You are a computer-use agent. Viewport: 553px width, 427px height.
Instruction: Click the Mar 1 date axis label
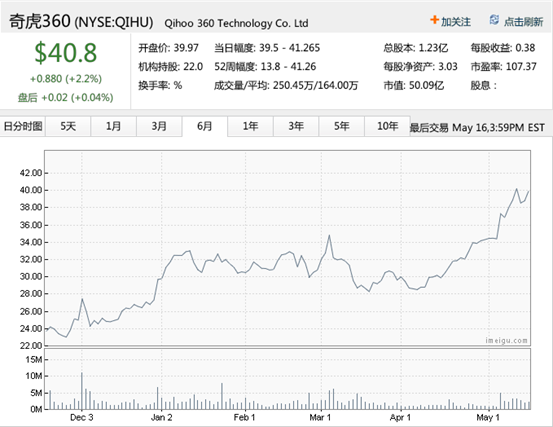click(320, 417)
